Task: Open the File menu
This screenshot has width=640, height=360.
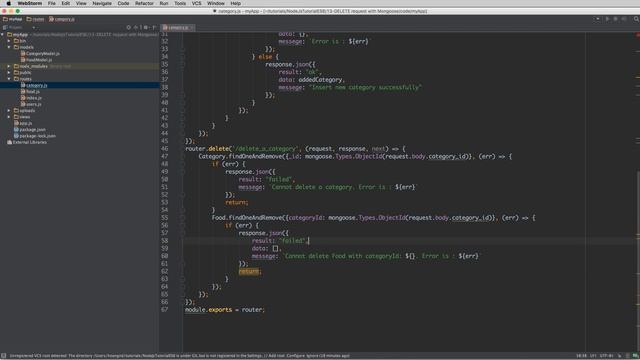Action: tap(51, 3)
